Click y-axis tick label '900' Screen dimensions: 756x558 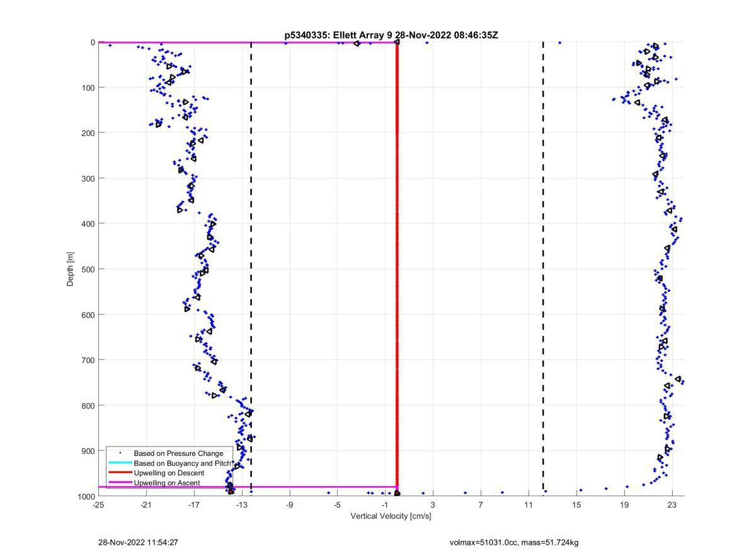point(88,451)
